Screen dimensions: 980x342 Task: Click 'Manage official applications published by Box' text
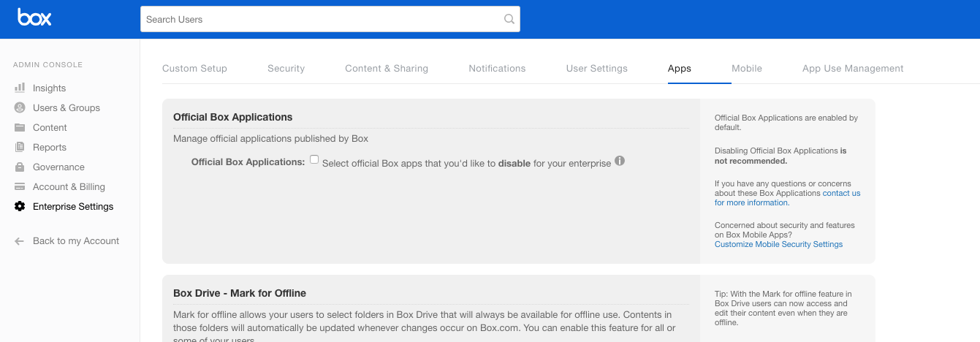point(270,138)
